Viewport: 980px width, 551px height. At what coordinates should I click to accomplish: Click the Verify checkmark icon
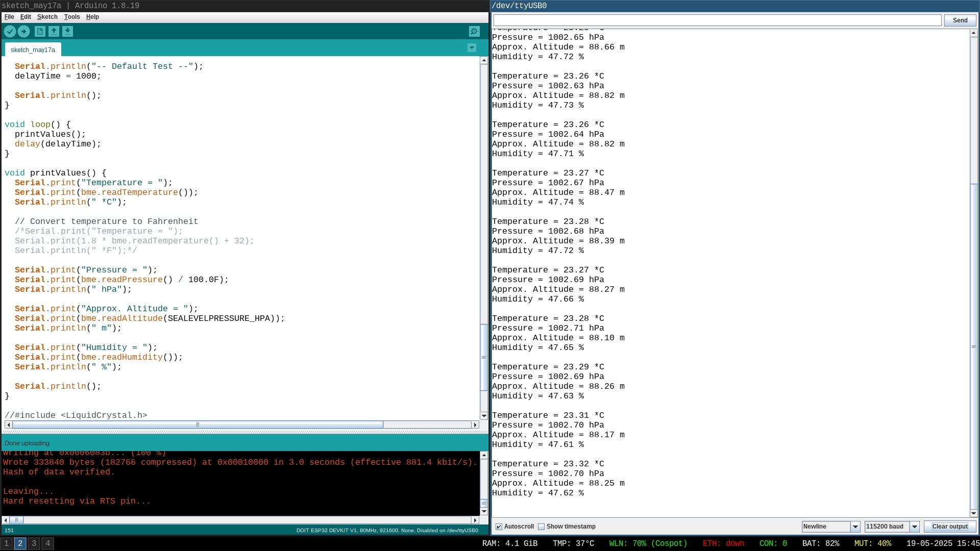[x=10, y=32]
